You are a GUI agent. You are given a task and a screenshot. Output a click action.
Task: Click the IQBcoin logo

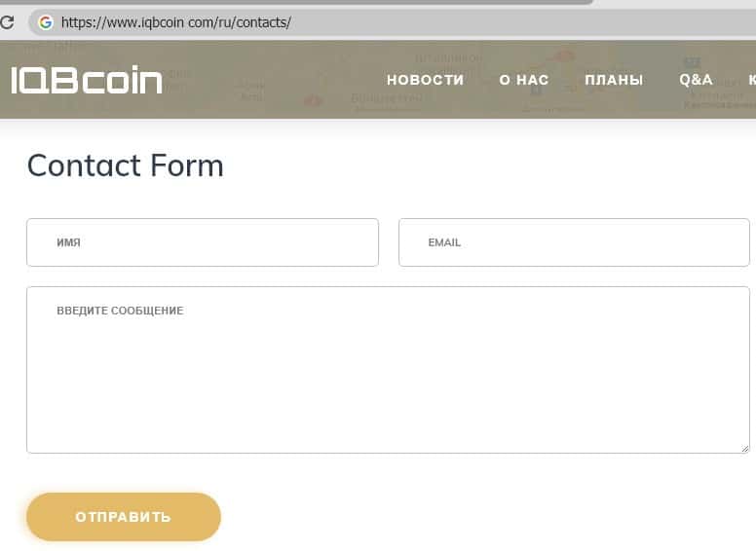(87, 81)
